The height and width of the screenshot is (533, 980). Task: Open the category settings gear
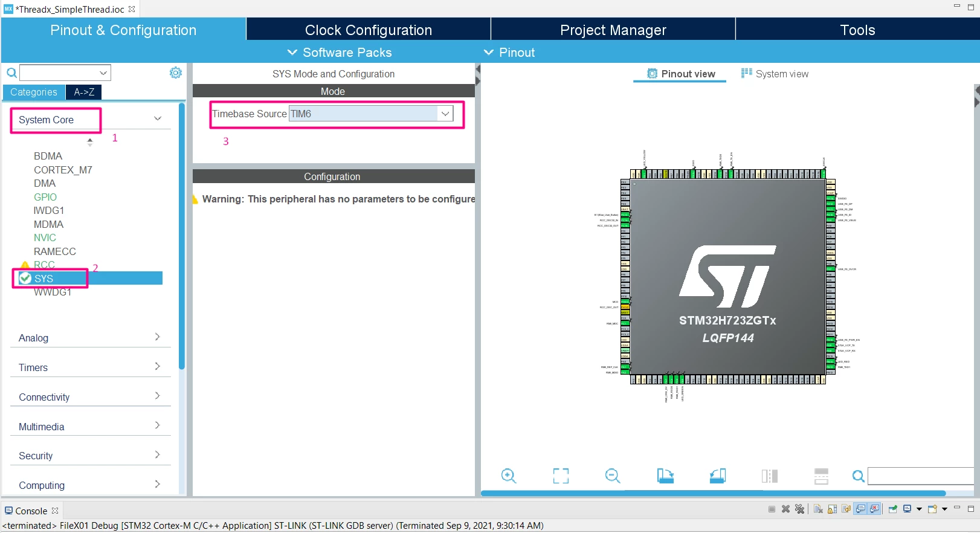pos(176,73)
